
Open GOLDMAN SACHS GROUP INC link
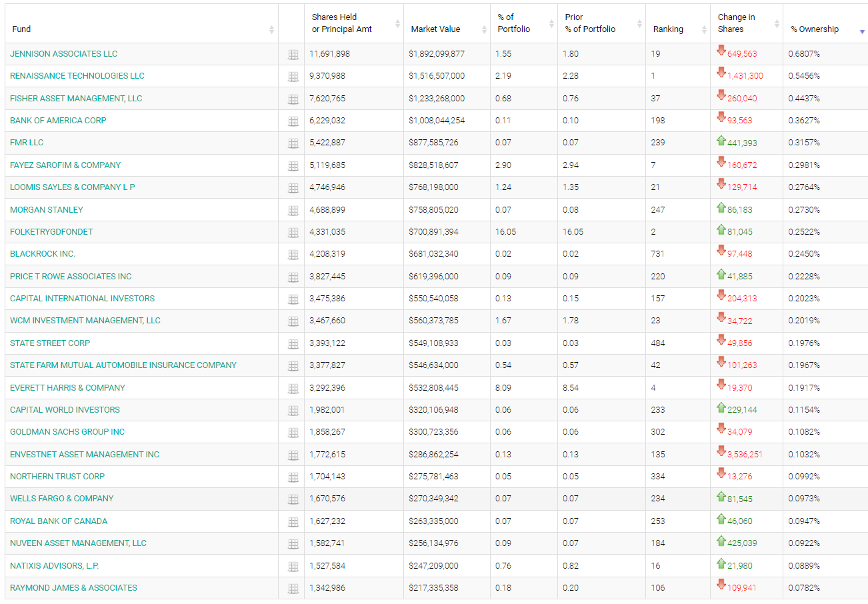pos(67,432)
